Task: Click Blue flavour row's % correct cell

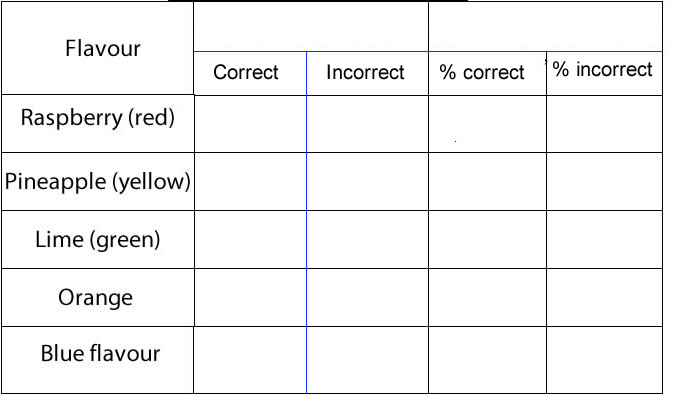Action: [487, 360]
